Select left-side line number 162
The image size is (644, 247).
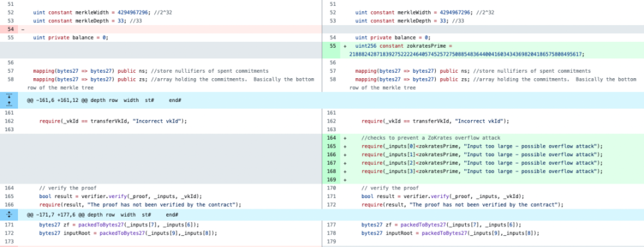[9, 121]
